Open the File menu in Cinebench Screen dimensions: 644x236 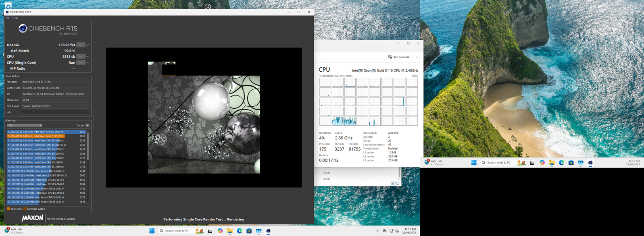pyautogui.click(x=7, y=18)
